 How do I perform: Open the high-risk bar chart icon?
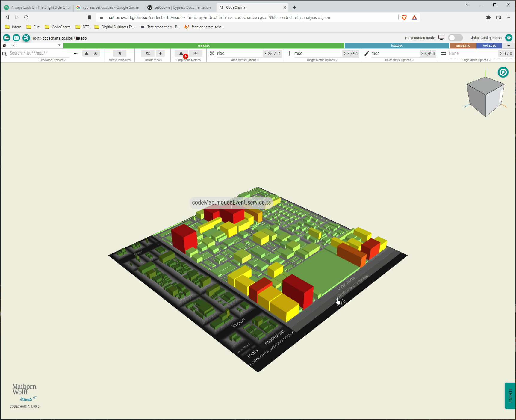coord(196,53)
